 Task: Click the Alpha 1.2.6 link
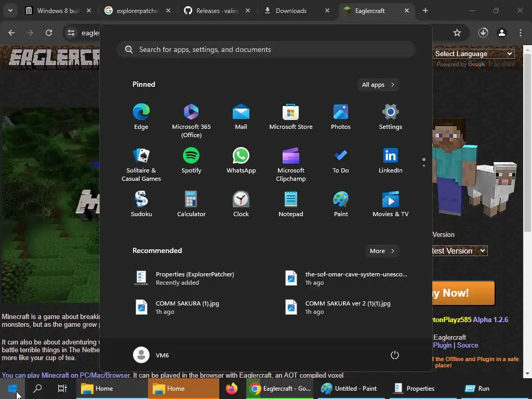[x=490, y=320]
